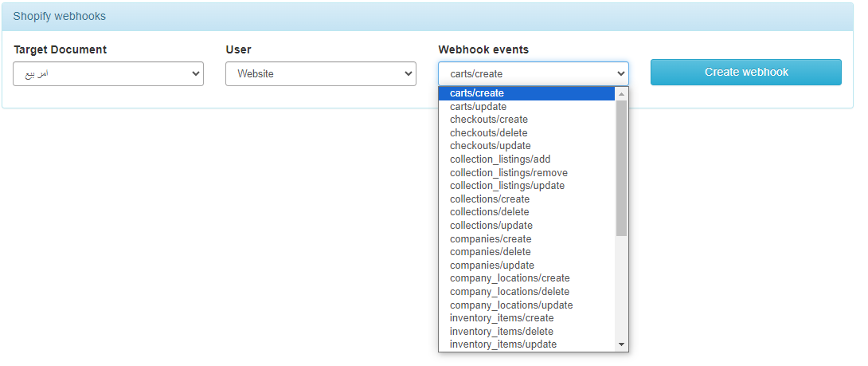The height and width of the screenshot is (366, 868).
Task: Click the Create webhook button
Action: tap(745, 72)
